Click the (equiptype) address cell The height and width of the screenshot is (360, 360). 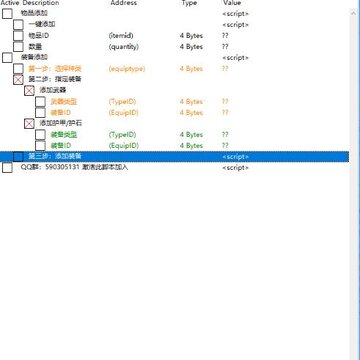[127, 69]
